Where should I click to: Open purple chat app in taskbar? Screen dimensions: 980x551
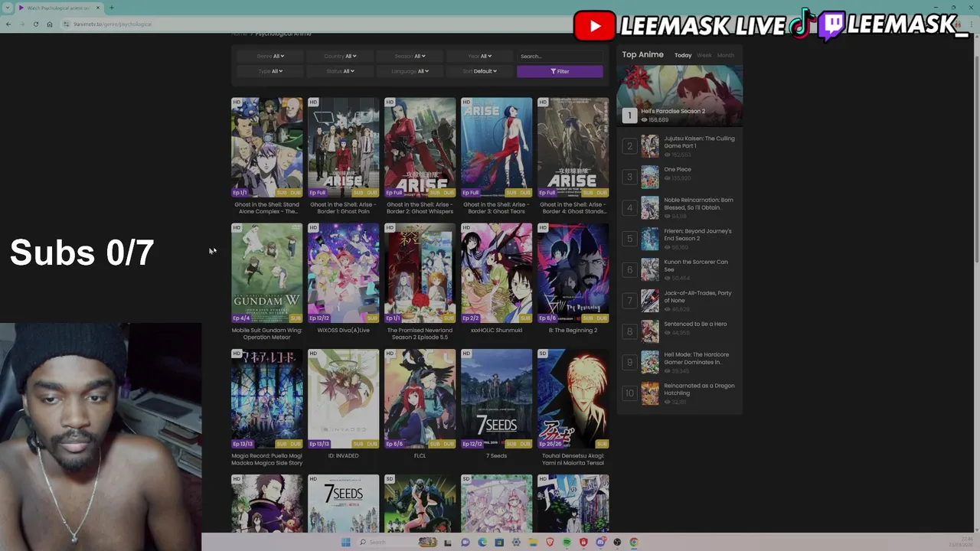click(x=465, y=542)
